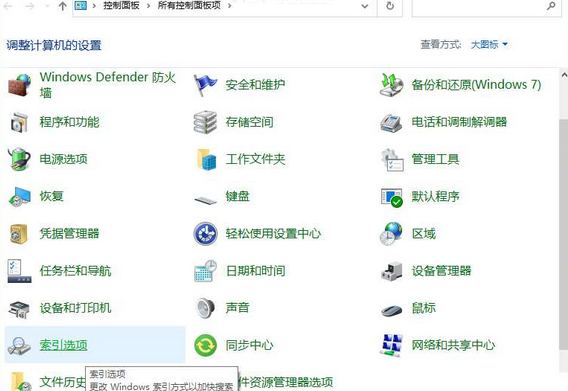Expand the chevron after 所有控制面板项 breadcrumb
This screenshot has width=568, height=391.
pos(230,6)
